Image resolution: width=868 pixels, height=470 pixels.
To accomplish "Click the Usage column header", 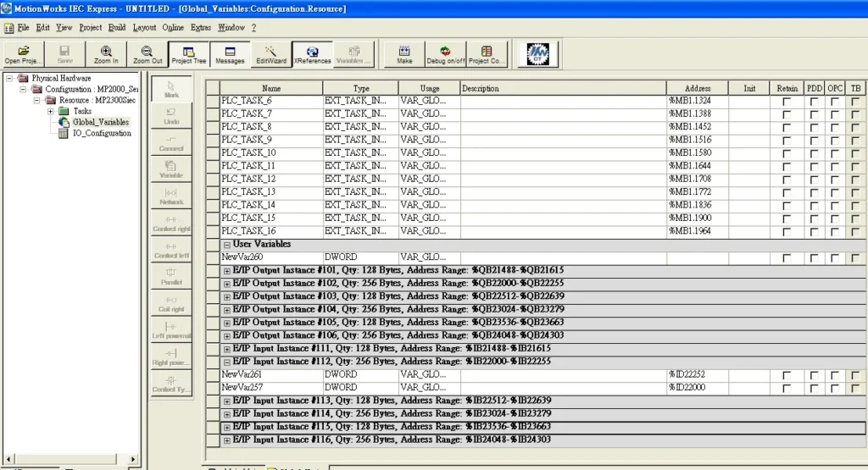I will [429, 88].
